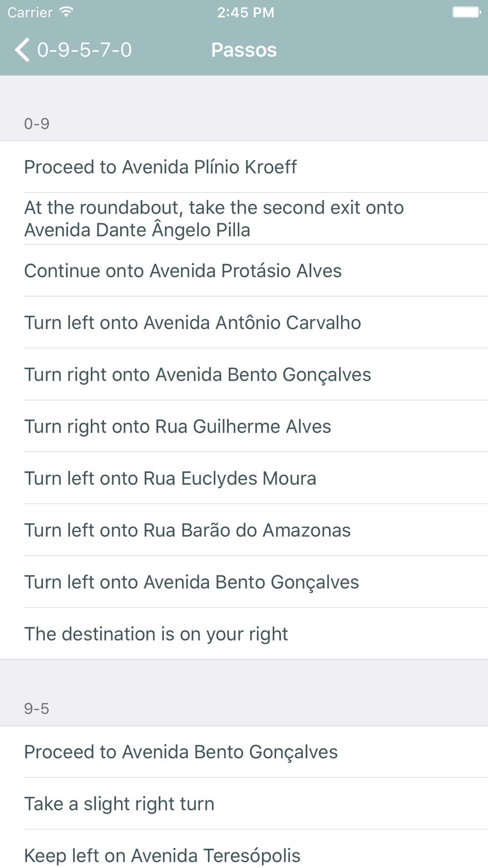
Task: Tap the back chevron arrow icon
Action: [22, 50]
